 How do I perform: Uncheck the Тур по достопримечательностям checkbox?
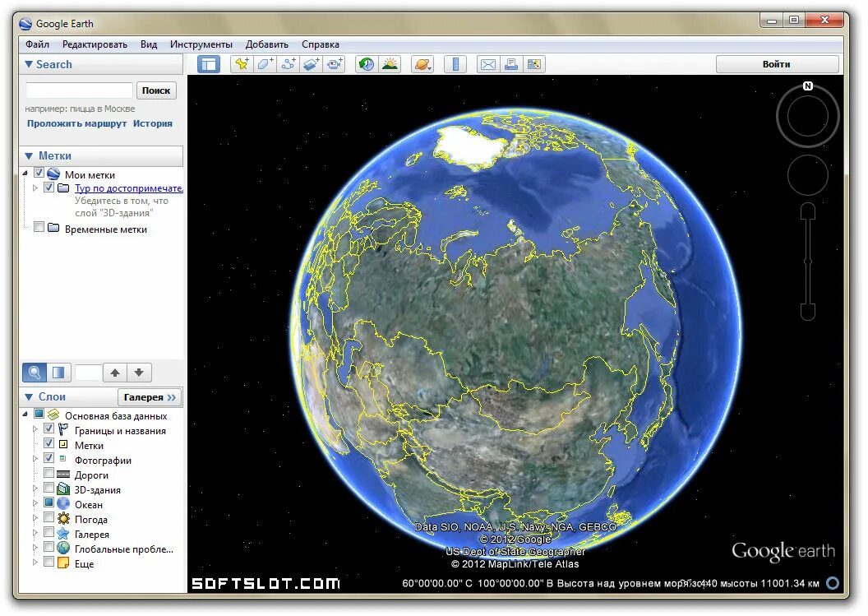tap(48, 188)
